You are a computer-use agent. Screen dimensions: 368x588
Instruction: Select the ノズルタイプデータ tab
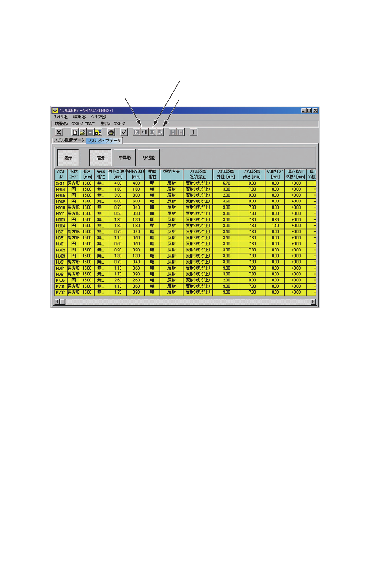(x=104, y=140)
